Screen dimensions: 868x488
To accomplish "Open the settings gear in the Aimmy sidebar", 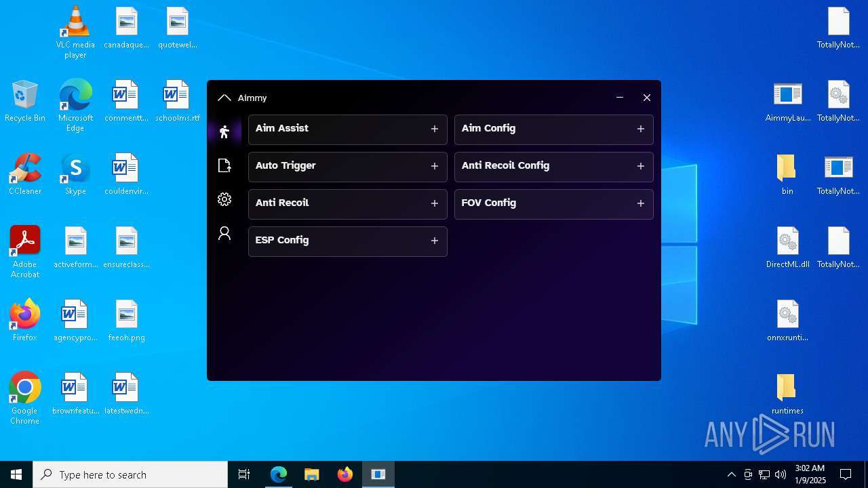I will (224, 199).
